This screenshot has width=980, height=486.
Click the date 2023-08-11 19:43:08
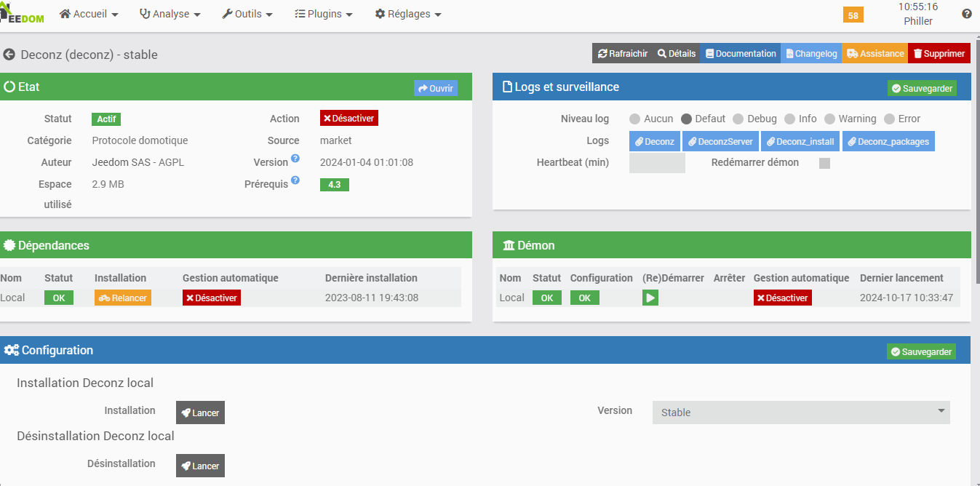(372, 298)
